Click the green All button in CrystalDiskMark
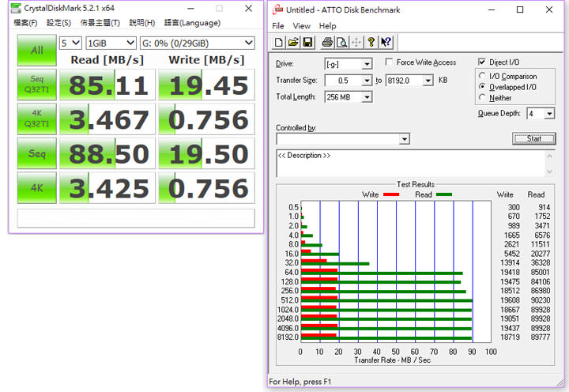The image size is (569, 392). tap(37, 51)
